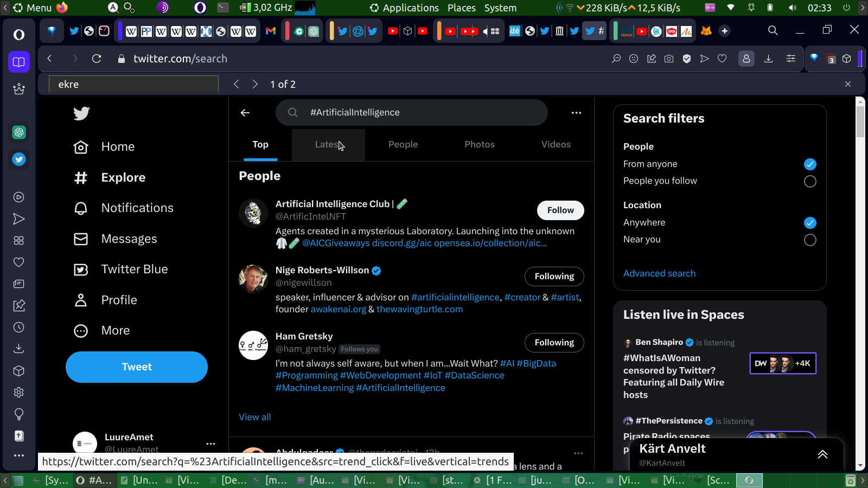
Task: Open the Search tabs magnifier icon
Action: 773,30
